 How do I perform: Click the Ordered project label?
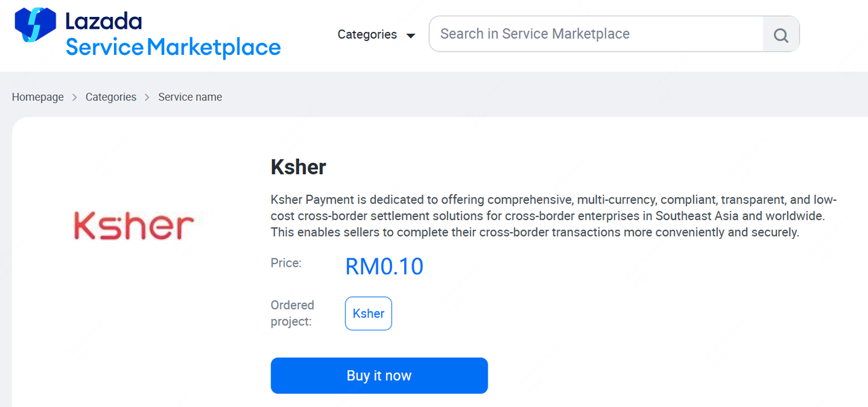(292, 313)
